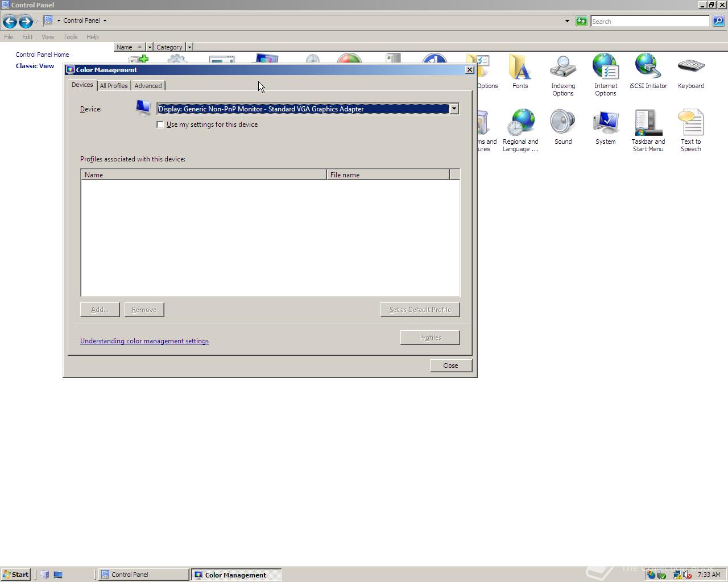Go forward with the Forward arrow button
Screen dimensions: 728x582
pos(26,22)
